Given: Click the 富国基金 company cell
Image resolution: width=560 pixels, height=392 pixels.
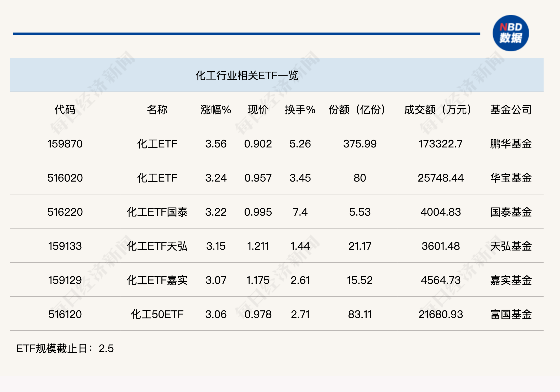Looking at the screenshot, I should coord(511,314).
